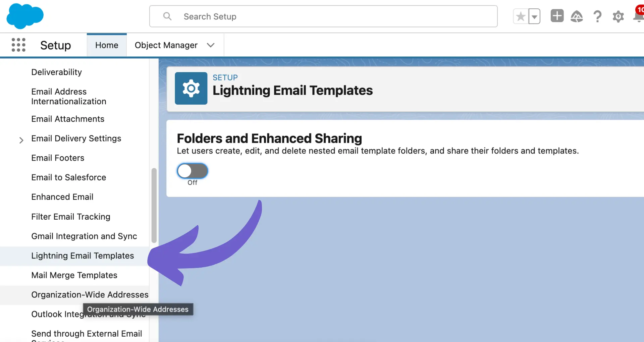Open the global actions plus icon
The width and height of the screenshot is (644, 342).
click(x=557, y=16)
